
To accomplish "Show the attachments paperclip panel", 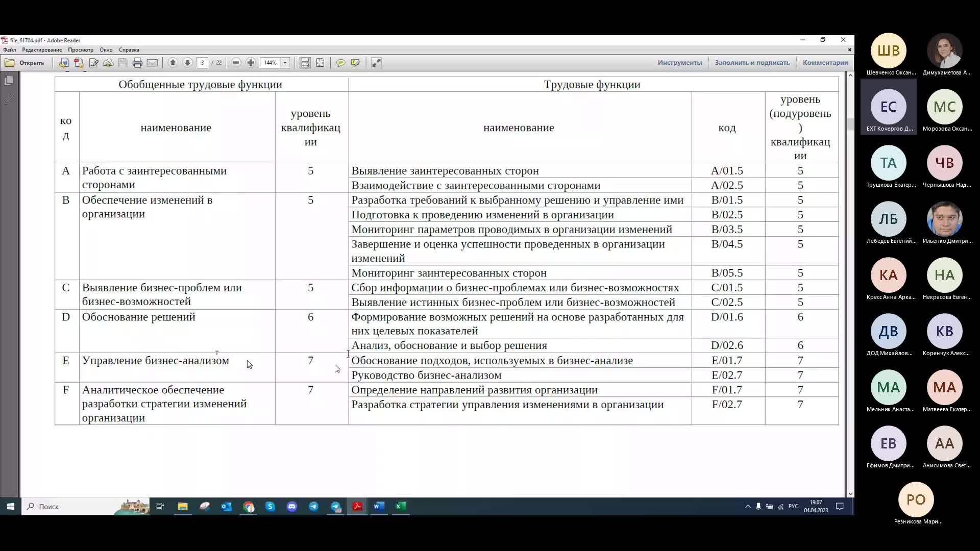I will 9,99.
